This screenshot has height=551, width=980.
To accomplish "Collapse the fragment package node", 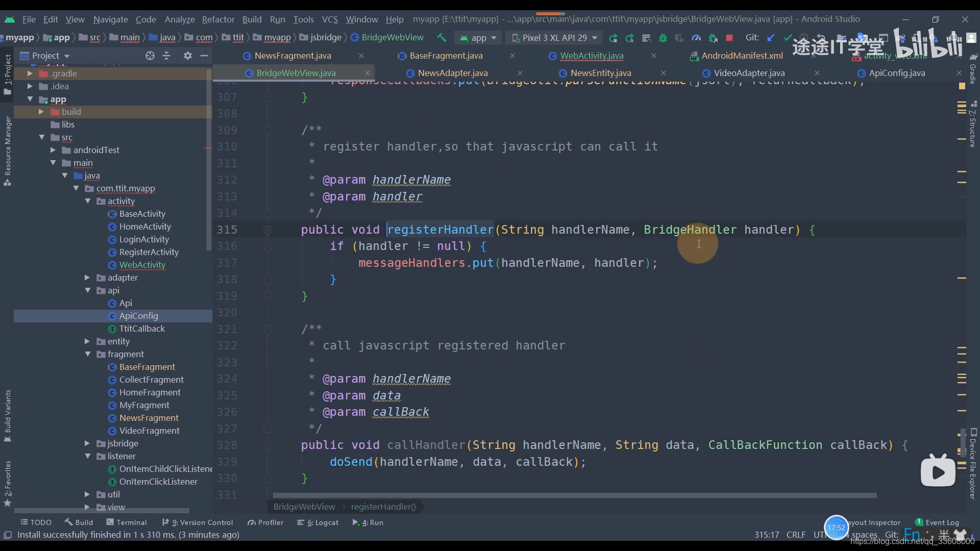I will (88, 354).
